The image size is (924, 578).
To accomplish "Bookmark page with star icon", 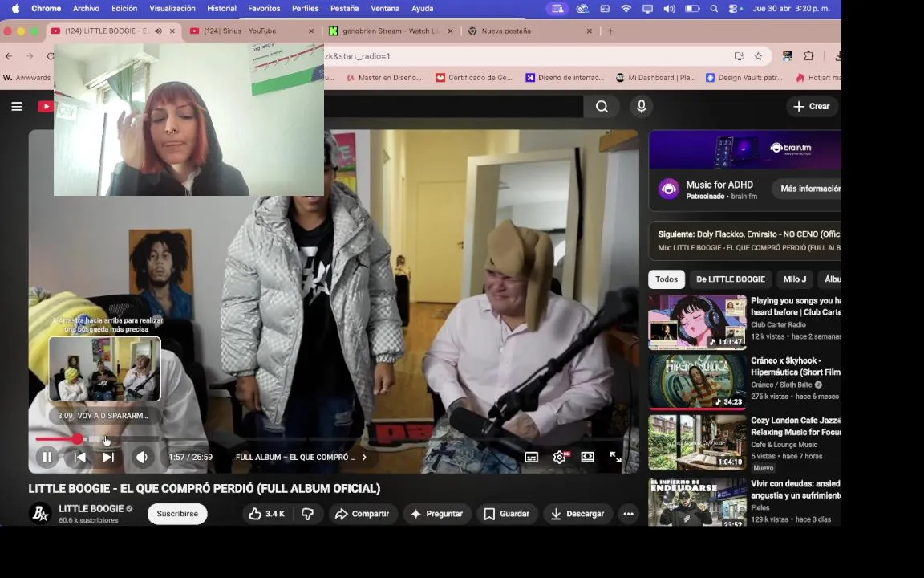I will (759, 56).
